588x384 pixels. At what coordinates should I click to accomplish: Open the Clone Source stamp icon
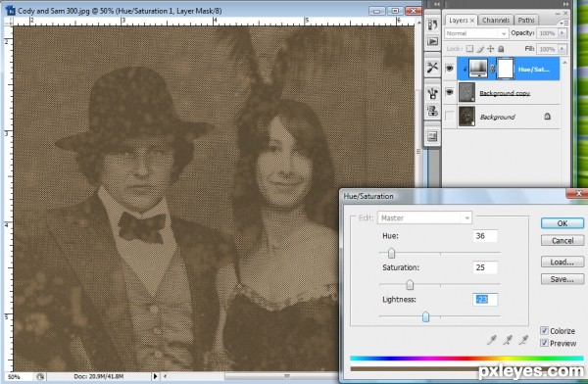tap(432, 111)
